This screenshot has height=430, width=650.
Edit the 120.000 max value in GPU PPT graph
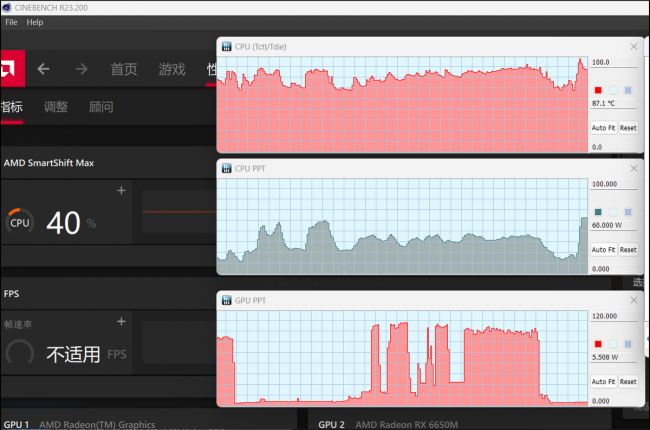tap(614, 316)
